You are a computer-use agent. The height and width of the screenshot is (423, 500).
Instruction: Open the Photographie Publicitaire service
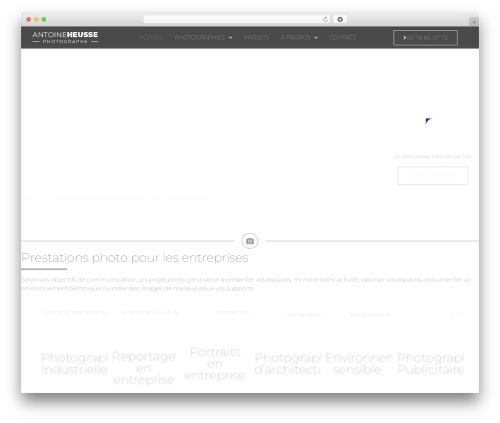coord(430,363)
